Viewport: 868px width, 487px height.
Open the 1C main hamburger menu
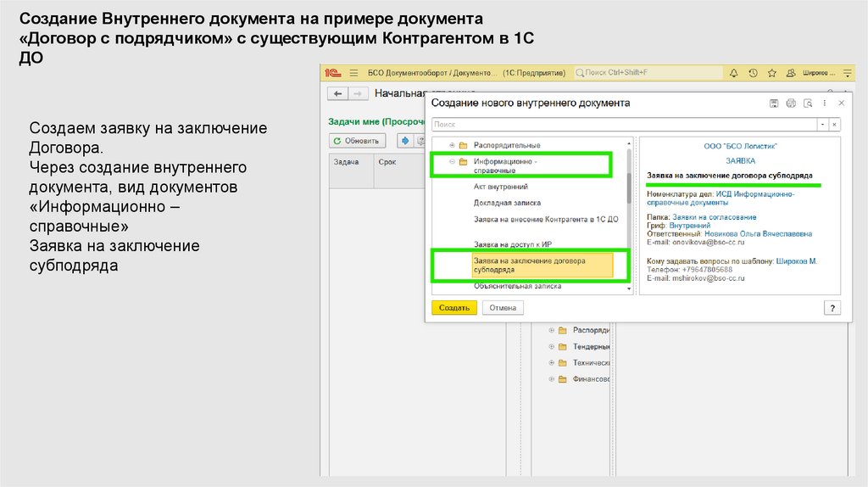353,73
